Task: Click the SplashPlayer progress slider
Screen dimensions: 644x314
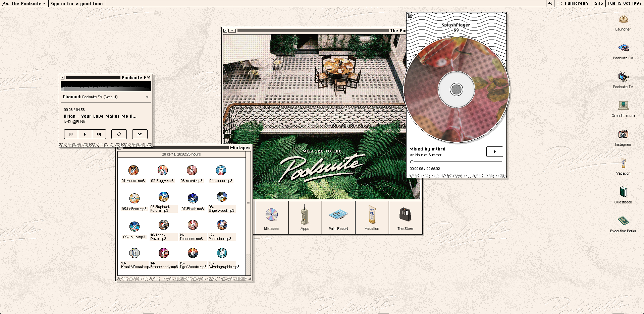Action: click(x=456, y=162)
